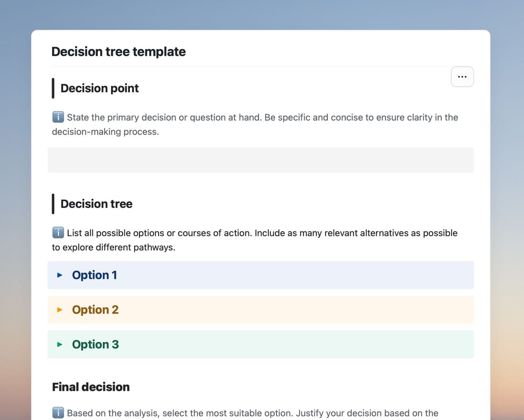Viewport: 524px width, 420px height.
Task: Click the Option 2 heading text
Action: 95,310
